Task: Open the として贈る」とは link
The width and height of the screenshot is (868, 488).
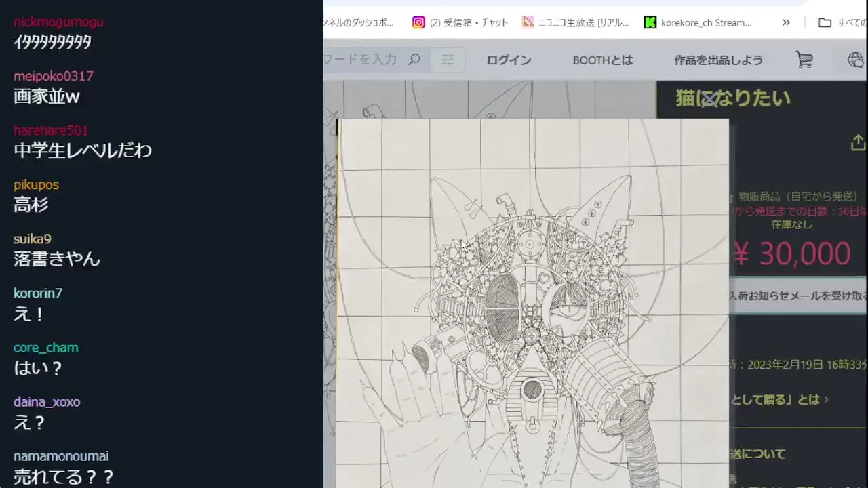Action: [779, 399]
